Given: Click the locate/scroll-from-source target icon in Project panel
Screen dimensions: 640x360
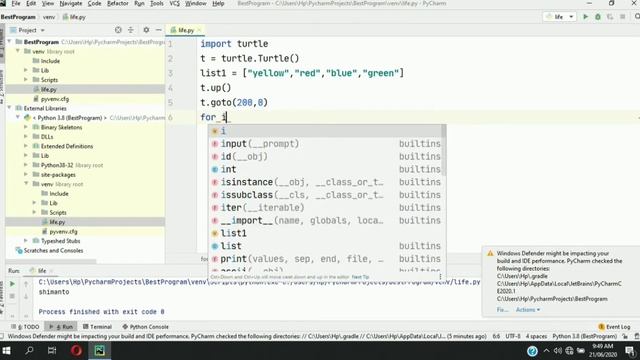Looking at the screenshot, I should [118, 30].
